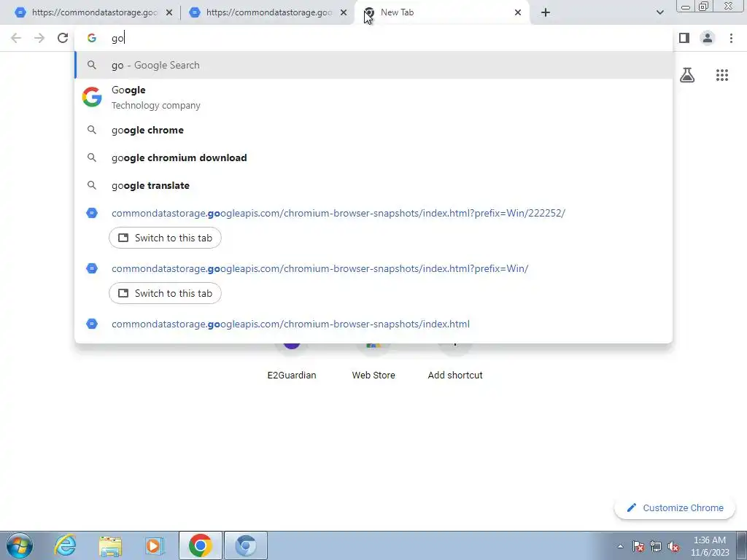Click the Google icon in address bar

pos(92,38)
